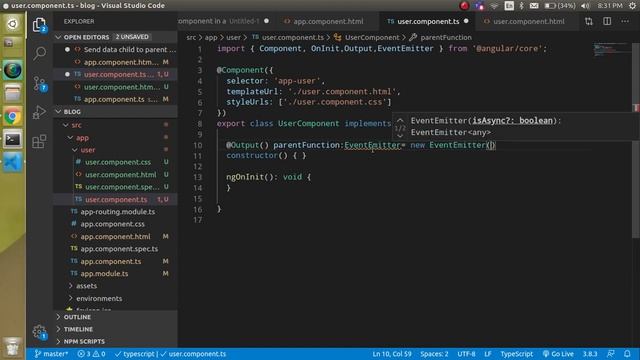Click the Go Live button in status bar
Viewport: 640px width, 360px height.
pos(558,354)
